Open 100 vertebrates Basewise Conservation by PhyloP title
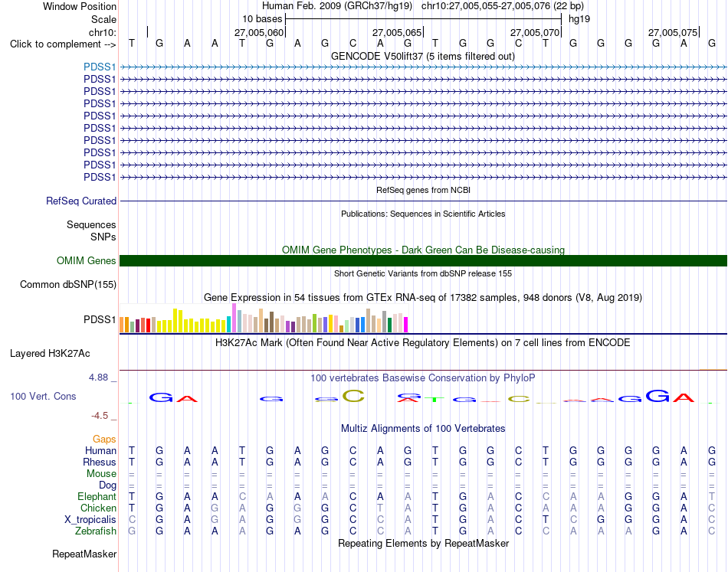 423,378
